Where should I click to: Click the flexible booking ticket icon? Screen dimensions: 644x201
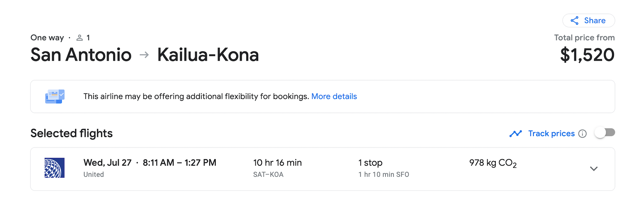[x=55, y=96]
